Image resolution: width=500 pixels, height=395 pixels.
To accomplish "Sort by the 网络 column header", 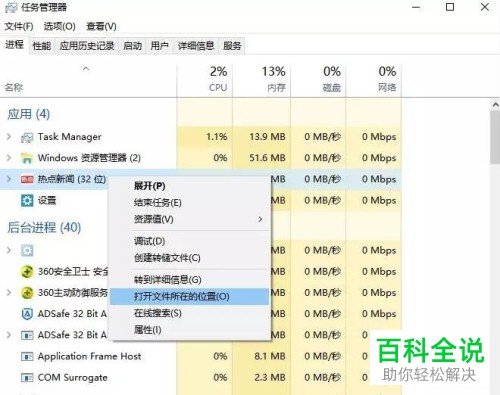I will point(374,79).
